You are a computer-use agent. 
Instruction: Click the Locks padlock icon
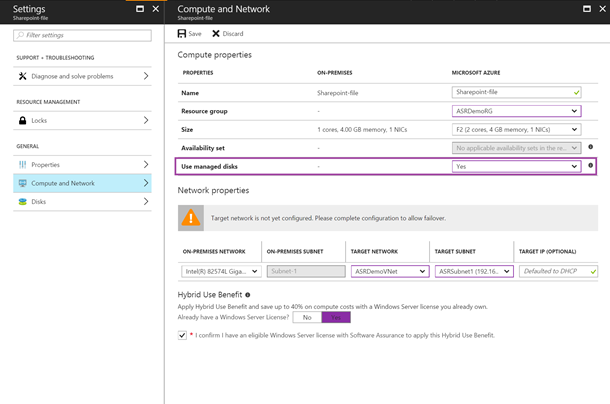click(x=23, y=120)
